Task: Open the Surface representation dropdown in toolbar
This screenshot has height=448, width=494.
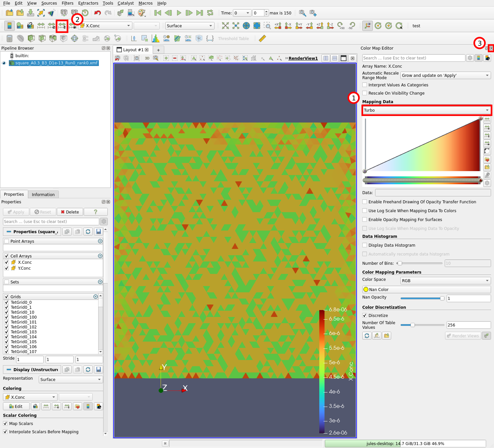Action: point(190,26)
